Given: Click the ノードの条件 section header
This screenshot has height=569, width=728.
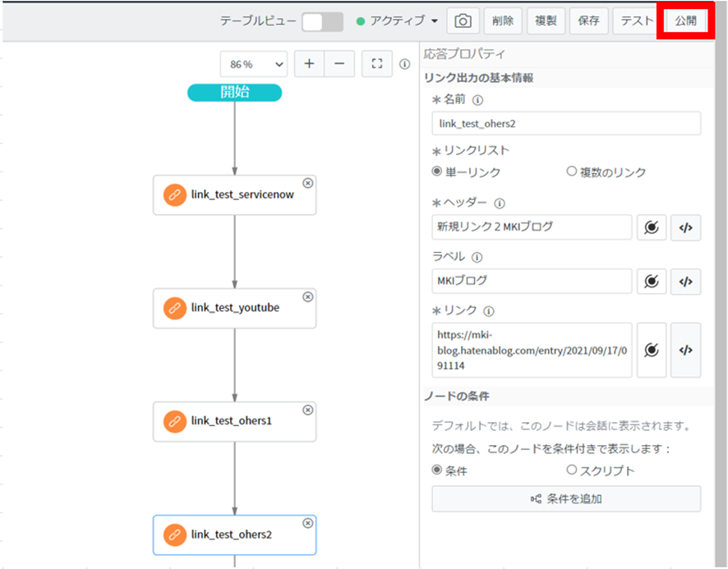Looking at the screenshot, I should (457, 397).
